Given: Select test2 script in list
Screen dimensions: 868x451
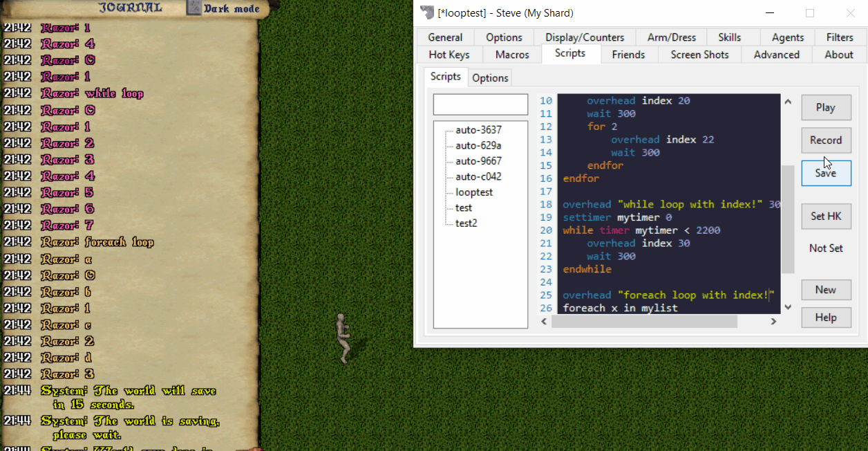Looking at the screenshot, I should click(x=466, y=223).
